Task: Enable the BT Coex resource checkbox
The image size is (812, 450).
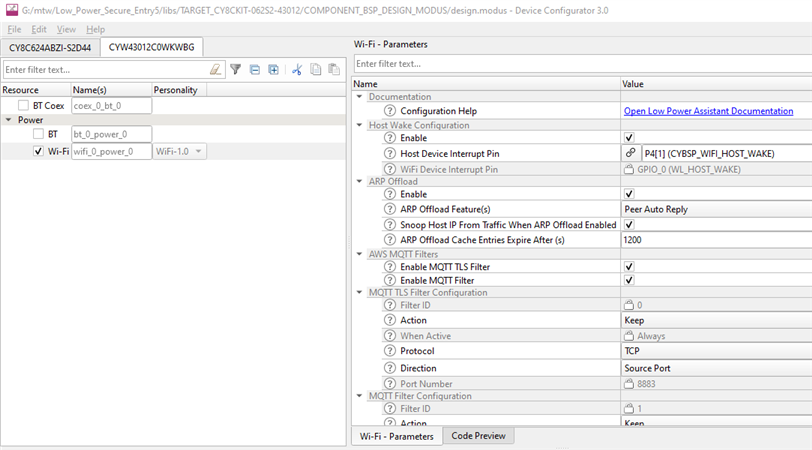Action: tap(23, 105)
